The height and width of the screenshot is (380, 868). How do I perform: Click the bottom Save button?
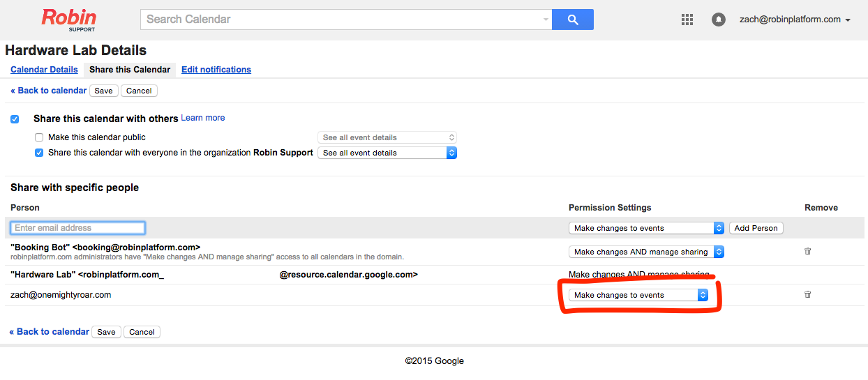click(x=106, y=332)
